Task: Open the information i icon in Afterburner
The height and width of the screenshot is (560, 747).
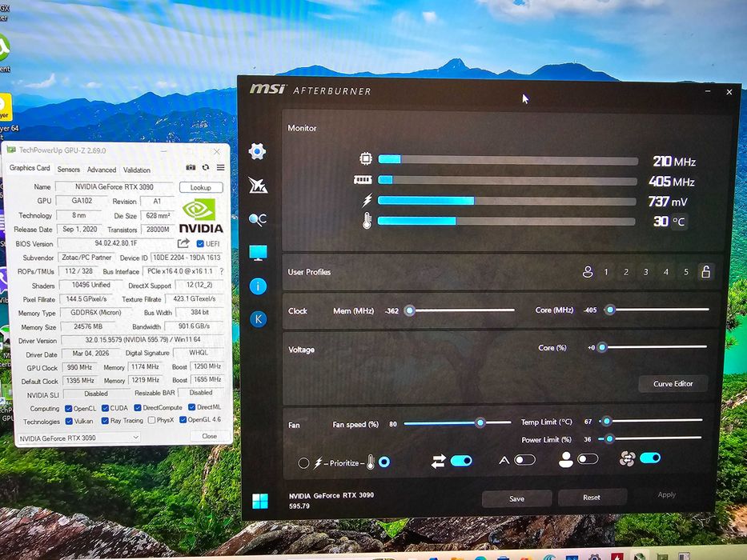Action: coord(258,286)
